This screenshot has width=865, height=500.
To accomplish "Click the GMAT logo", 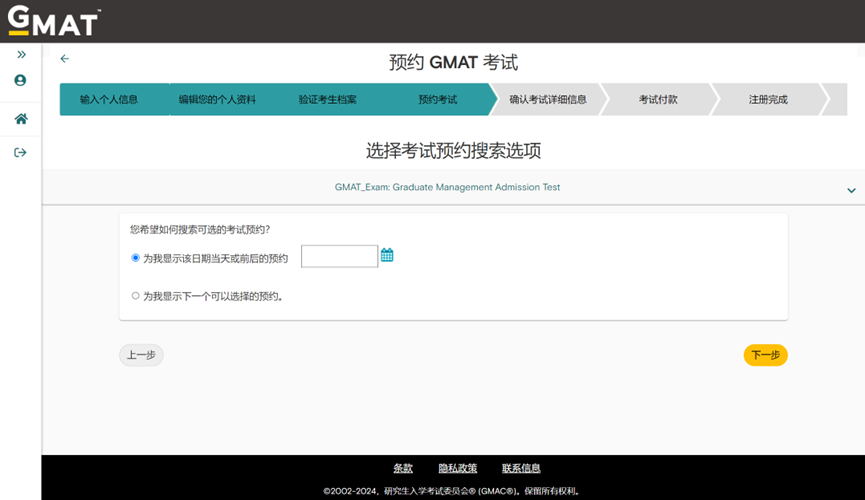I will 54,21.
